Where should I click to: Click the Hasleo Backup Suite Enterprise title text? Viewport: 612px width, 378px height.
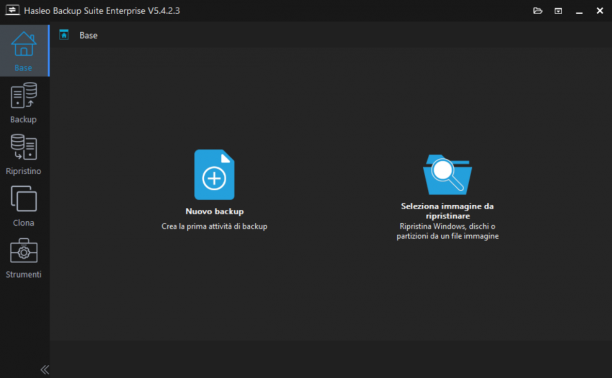[x=102, y=11]
